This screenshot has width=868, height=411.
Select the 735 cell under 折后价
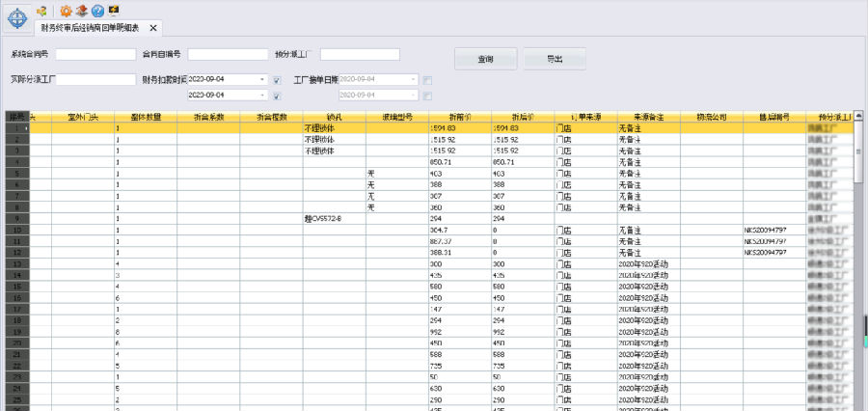(523, 366)
